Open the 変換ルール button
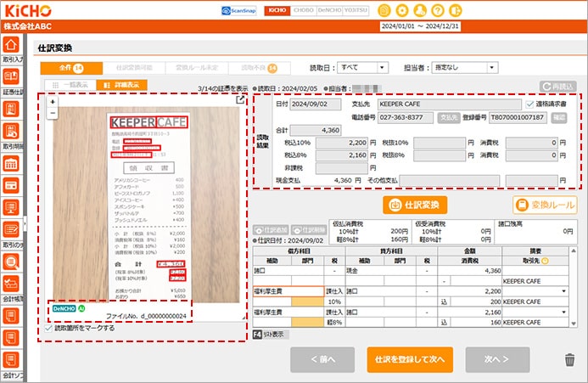Image resolution: width=588 pixels, height=383 pixels. (545, 205)
